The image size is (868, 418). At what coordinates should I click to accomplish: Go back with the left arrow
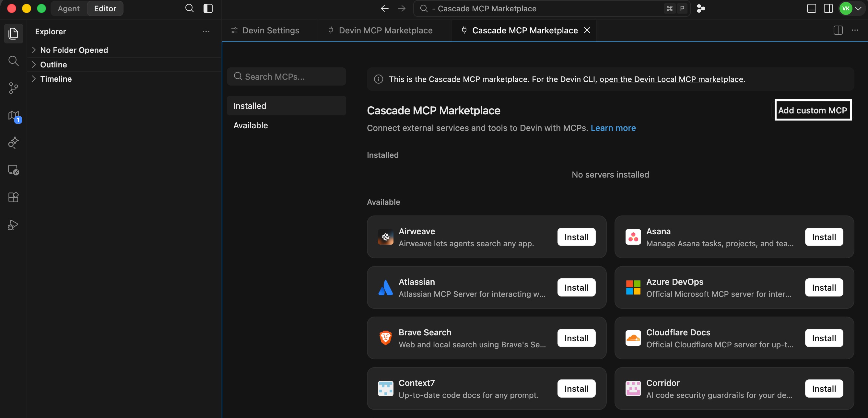[384, 8]
